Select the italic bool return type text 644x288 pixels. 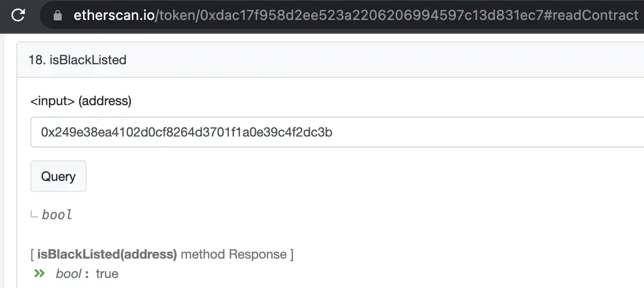[x=57, y=215]
